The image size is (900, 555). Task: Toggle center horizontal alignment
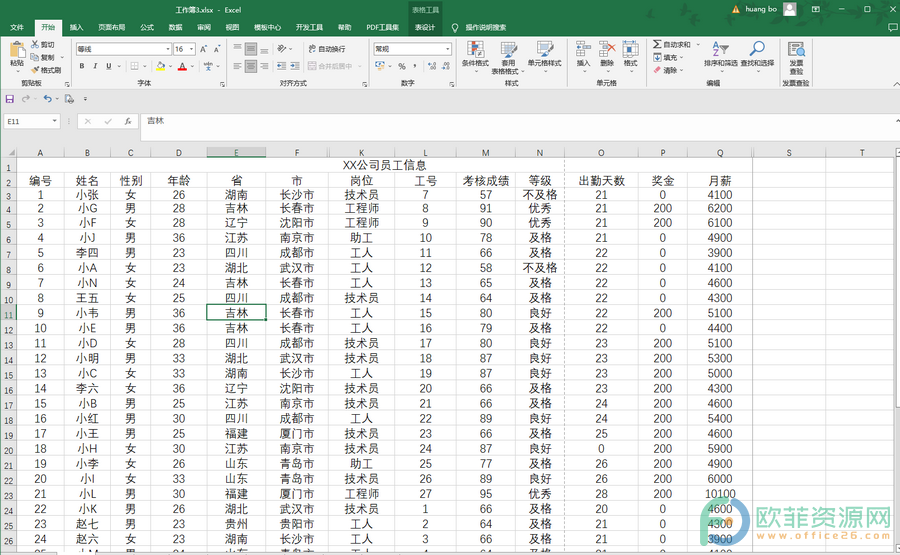pyautogui.click(x=251, y=66)
